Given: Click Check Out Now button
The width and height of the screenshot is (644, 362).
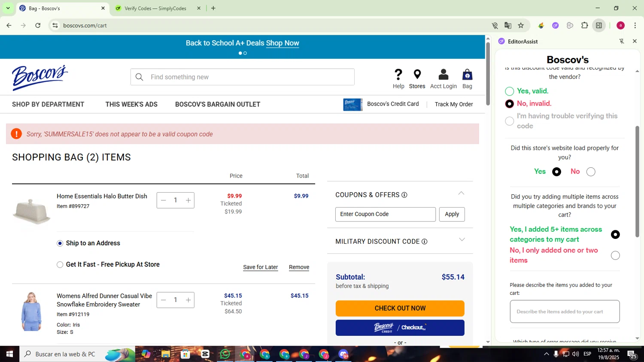Looking at the screenshot, I should tap(400, 308).
